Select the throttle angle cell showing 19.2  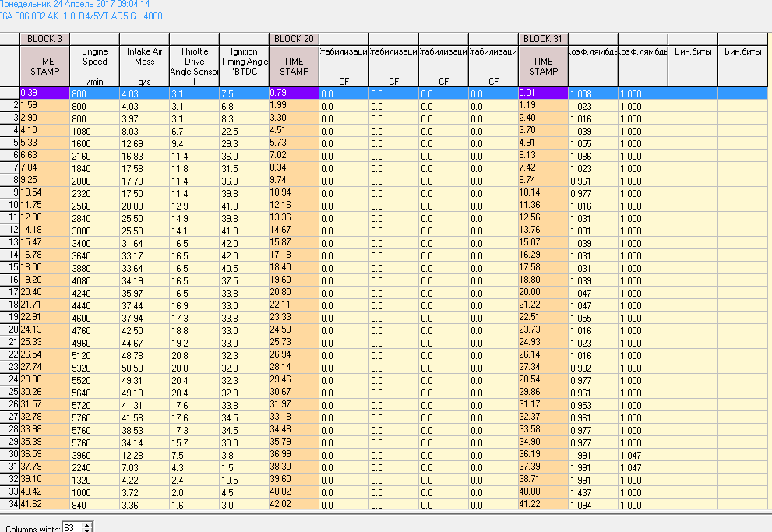click(x=194, y=342)
